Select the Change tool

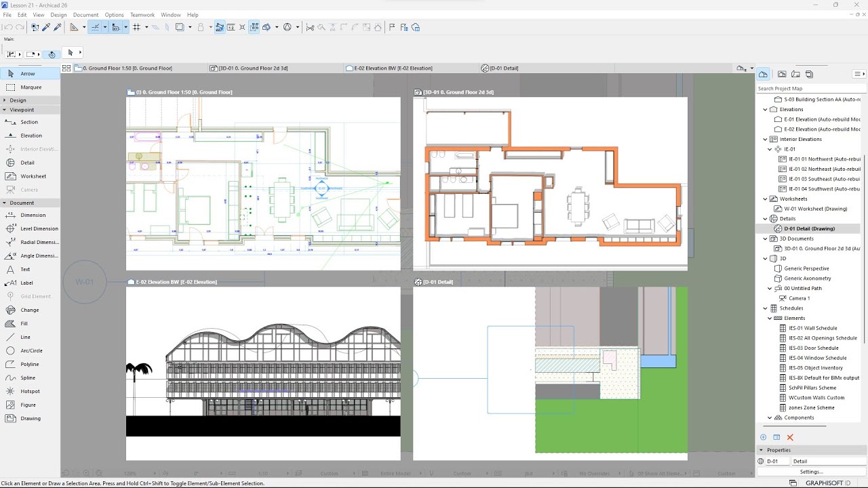[30, 310]
